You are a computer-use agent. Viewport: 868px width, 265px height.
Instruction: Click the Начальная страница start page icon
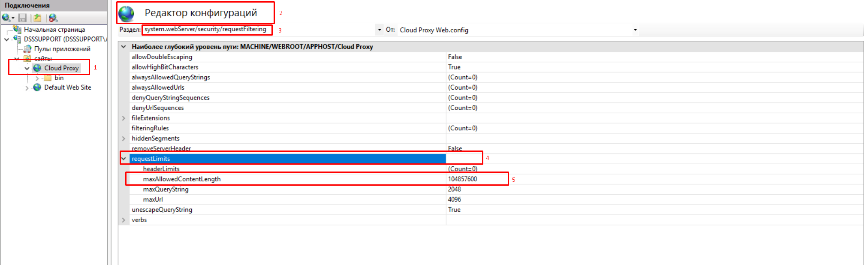[x=17, y=29]
